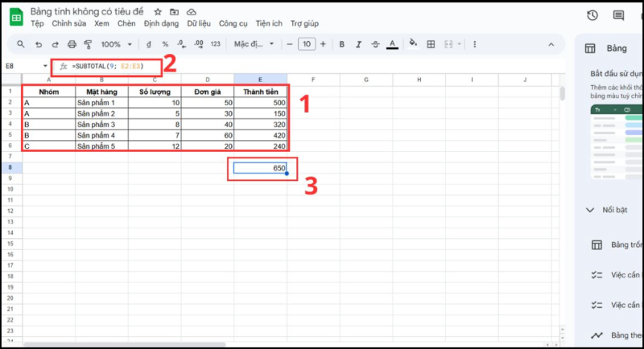The height and width of the screenshot is (349, 644).
Task: Decrease font size with minus button
Action: (x=290, y=44)
